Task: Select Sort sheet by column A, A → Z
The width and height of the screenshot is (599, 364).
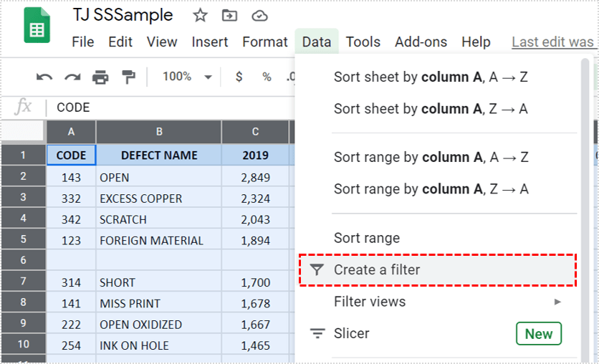Action: [431, 77]
